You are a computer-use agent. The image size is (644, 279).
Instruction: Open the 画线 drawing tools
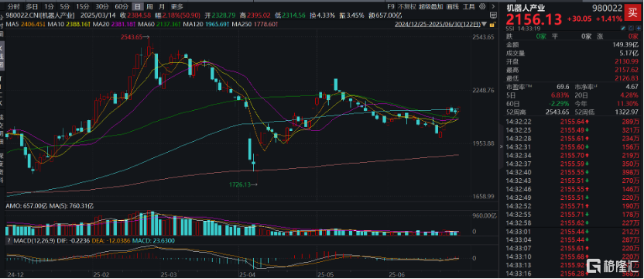pos(452,6)
